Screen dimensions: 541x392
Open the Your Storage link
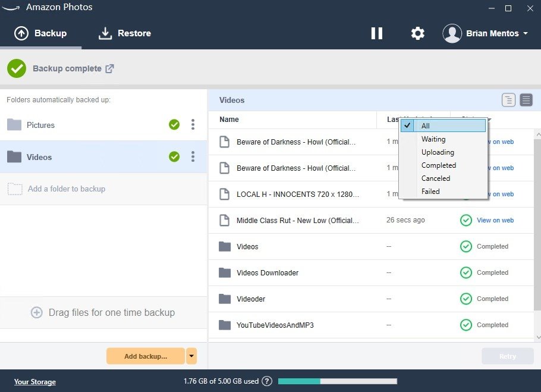[x=35, y=382]
